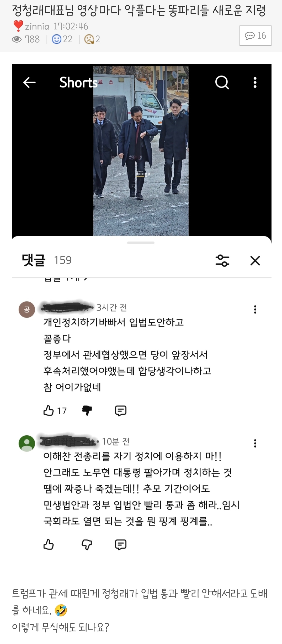Open options menu for 10분 전 comment
Viewport: 282px width, 644px height.
pyautogui.click(x=255, y=443)
